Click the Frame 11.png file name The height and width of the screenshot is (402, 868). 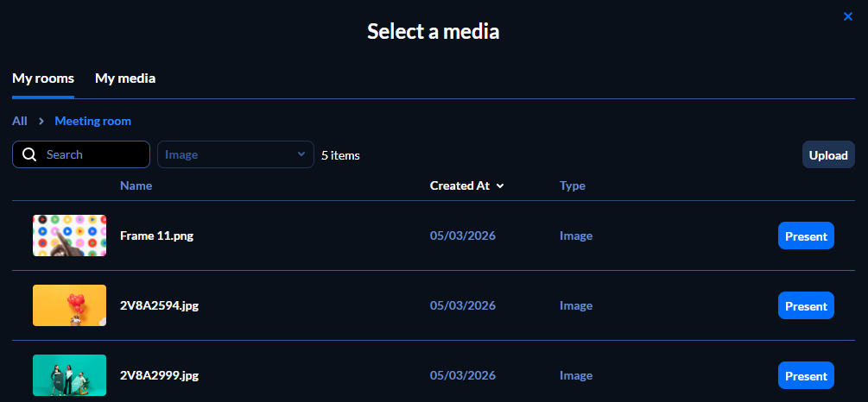pos(156,236)
